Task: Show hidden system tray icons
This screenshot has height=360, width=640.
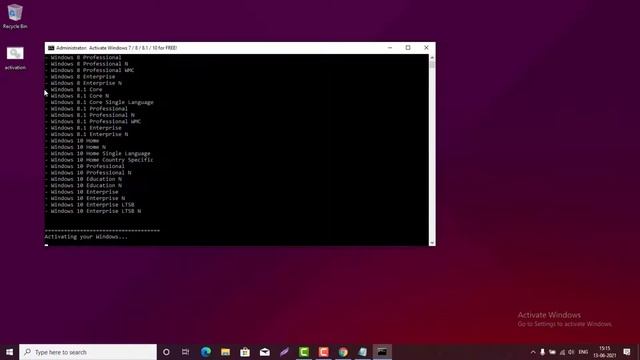Action: click(x=533, y=352)
